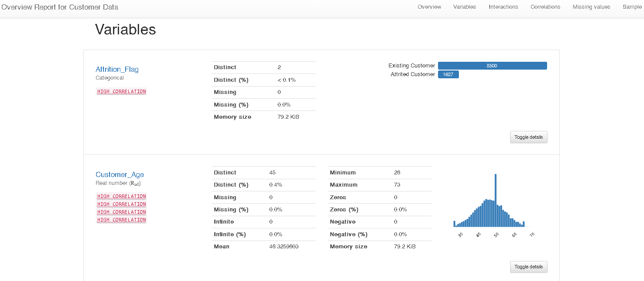Screen dimensions: 644x281
Task: Toggle details for Attrition_Flag variable
Action: (528, 137)
